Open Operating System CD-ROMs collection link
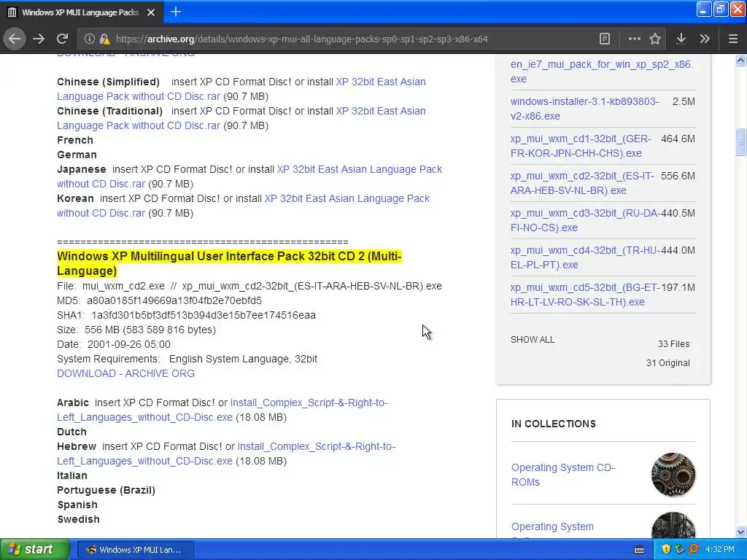This screenshot has width=747, height=560. pyautogui.click(x=562, y=474)
